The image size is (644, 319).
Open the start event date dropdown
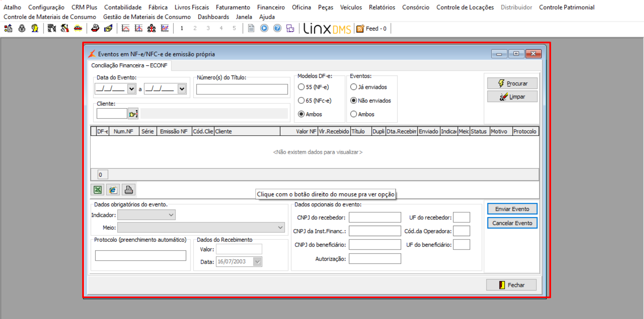[x=132, y=89]
